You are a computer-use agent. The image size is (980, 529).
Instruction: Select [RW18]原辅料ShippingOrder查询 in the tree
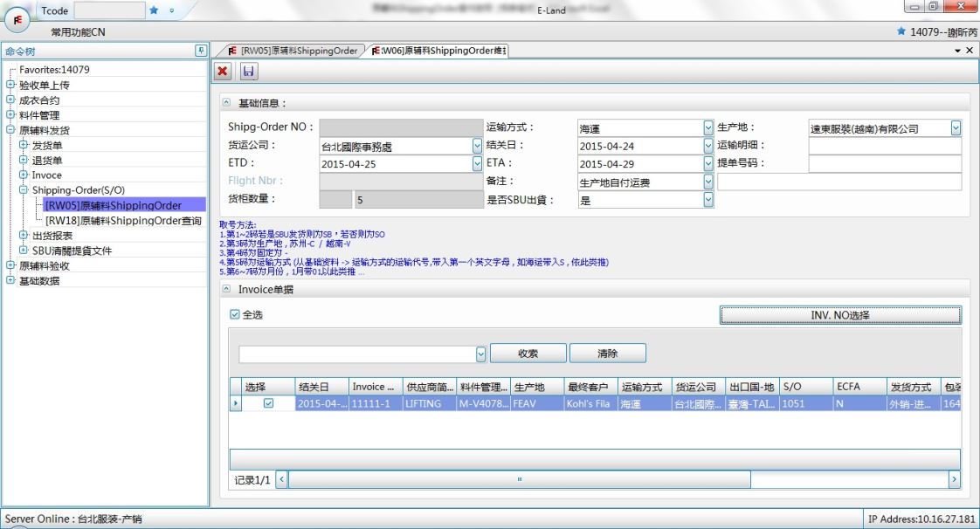pyautogui.click(x=122, y=221)
